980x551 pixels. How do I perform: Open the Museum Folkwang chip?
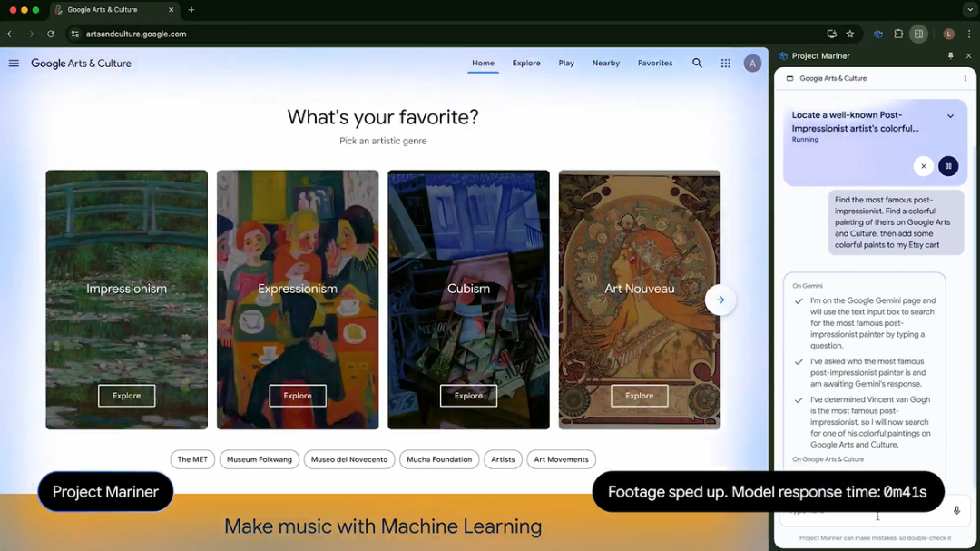(260, 459)
